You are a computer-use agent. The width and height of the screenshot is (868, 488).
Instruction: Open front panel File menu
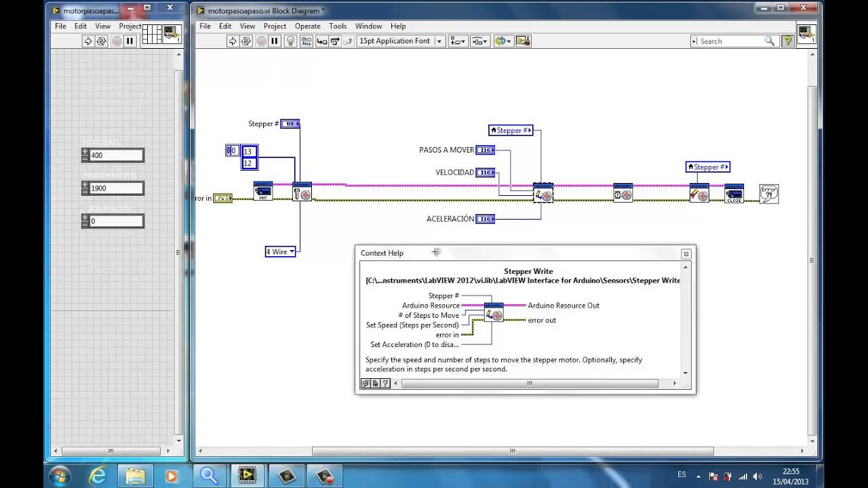(60, 26)
